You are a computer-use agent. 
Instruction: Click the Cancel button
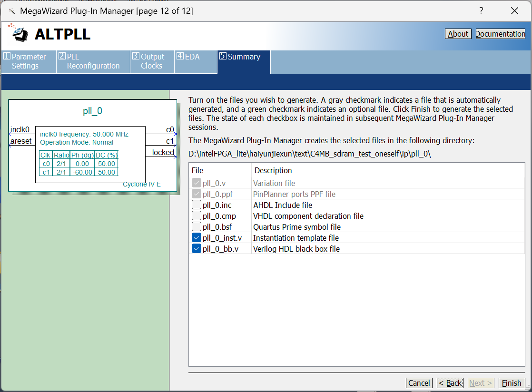[x=419, y=383]
